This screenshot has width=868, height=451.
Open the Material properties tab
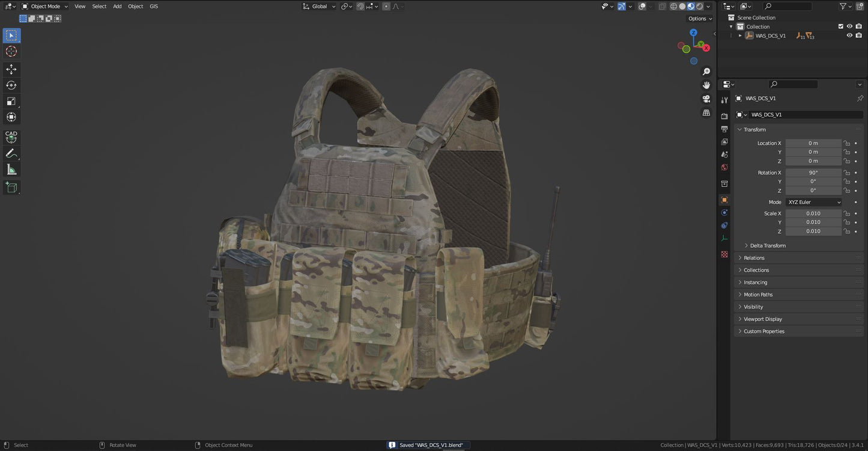coord(724,254)
